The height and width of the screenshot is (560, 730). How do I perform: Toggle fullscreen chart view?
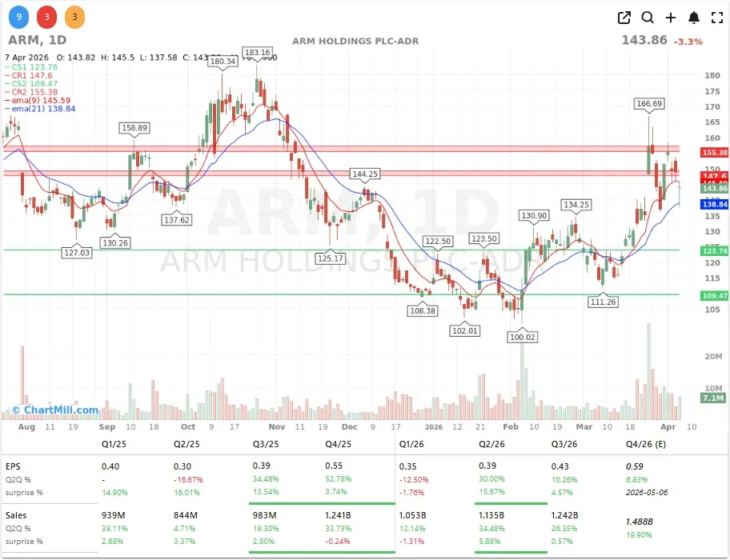point(716,18)
